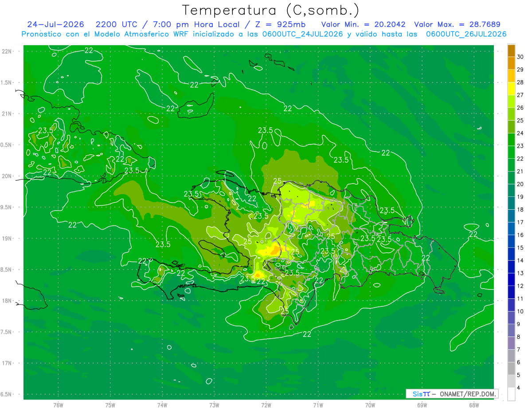
Task: Click the color scale value '12'
Action: click(520, 286)
